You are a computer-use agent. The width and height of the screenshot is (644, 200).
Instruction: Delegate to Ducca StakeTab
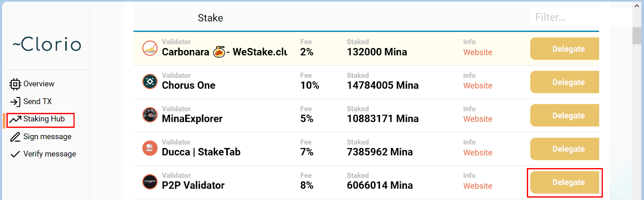pos(565,149)
